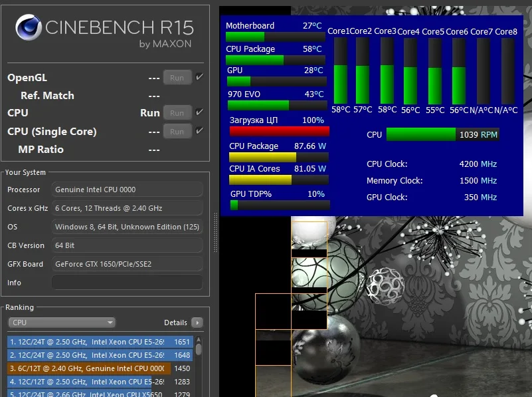The height and width of the screenshot is (397, 532).
Task: Run the CPU Single Core benchmark
Action: coord(177,132)
